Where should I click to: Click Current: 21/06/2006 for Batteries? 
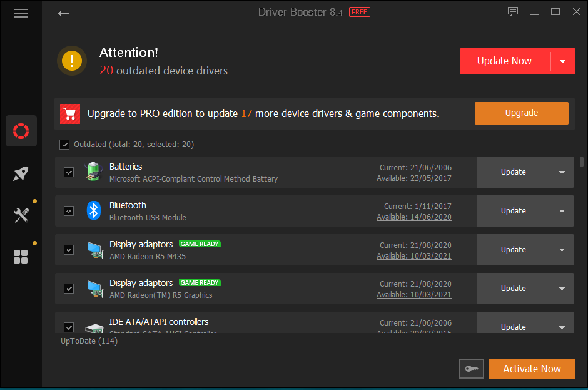[x=415, y=167]
